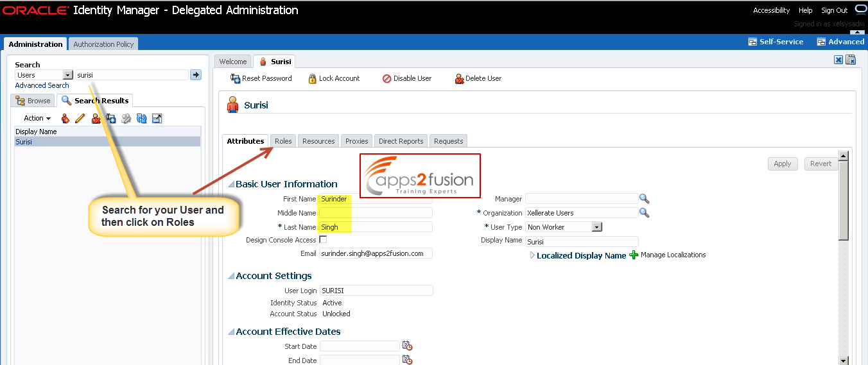The width and height of the screenshot is (868, 365).
Task: Open the Start Date calendar picker
Action: point(407,346)
